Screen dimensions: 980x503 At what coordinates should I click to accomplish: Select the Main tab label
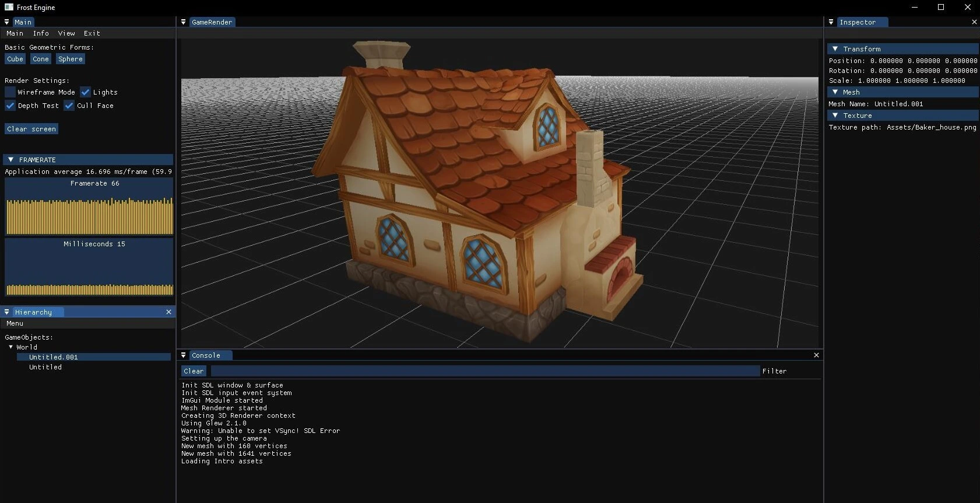point(23,22)
